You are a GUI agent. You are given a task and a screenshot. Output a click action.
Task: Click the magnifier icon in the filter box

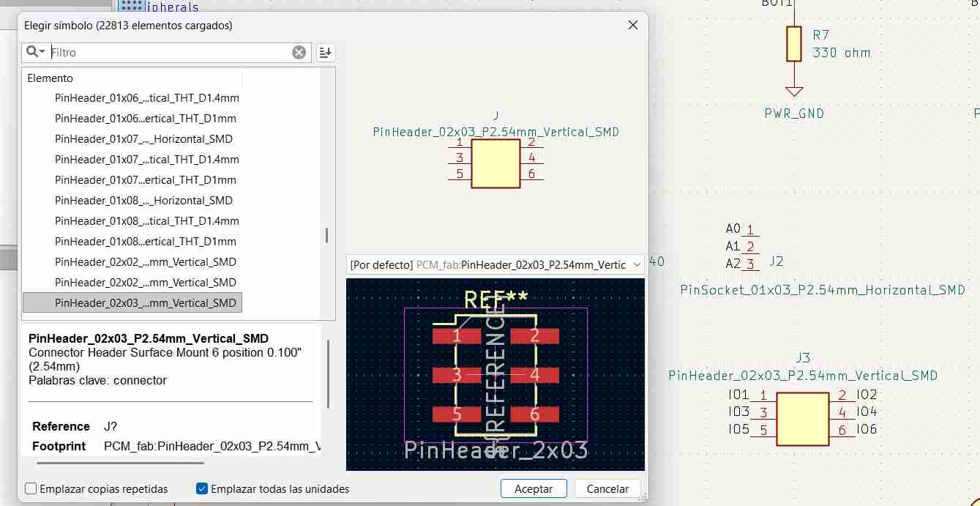pyautogui.click(x=30, y=52)
